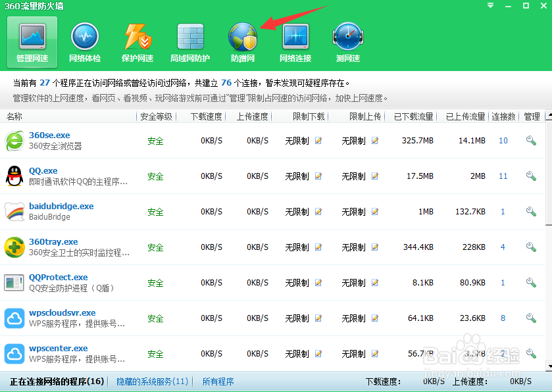Viewport: 552px width, 392px height.
Task: Open the 防蹭网 globe icon
Action: tap(242, 41)
